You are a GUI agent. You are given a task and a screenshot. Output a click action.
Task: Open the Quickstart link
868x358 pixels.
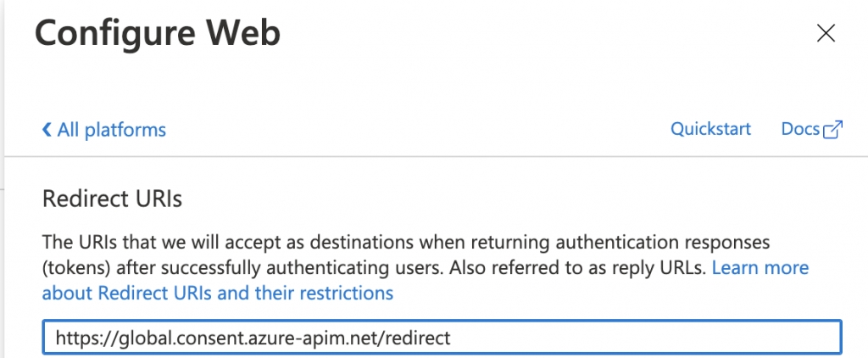pos(711,129)
